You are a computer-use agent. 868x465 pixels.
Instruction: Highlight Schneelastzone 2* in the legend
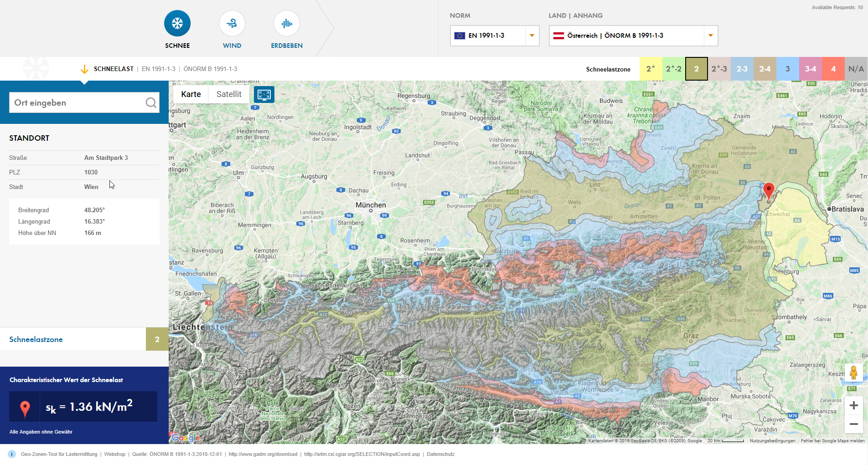(x=651, y=69)
